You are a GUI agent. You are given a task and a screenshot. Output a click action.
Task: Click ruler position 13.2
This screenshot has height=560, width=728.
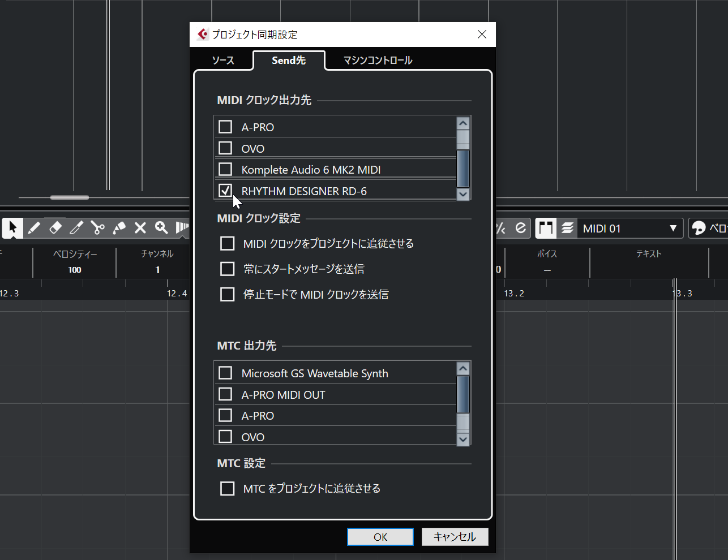click(x=514, y=294)
